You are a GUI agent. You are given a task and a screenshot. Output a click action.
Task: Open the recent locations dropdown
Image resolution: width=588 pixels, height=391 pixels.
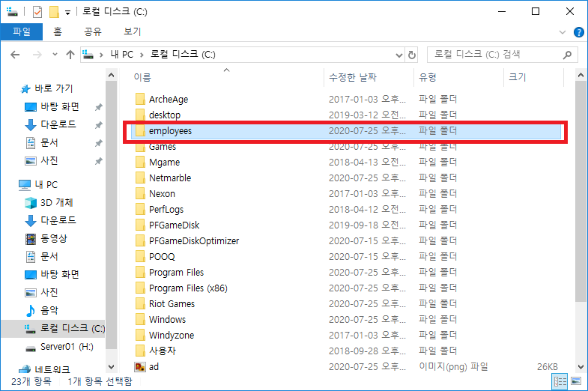(x=55, y=55)
